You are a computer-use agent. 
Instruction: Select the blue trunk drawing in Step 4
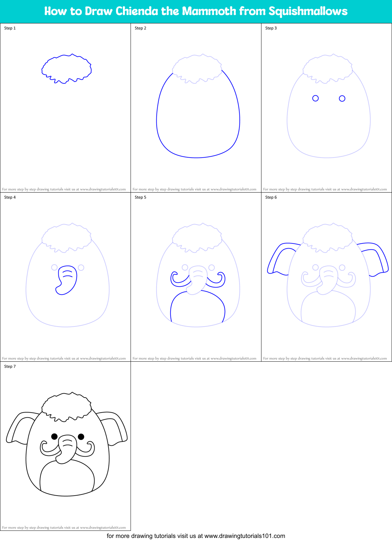pos(66,280)
